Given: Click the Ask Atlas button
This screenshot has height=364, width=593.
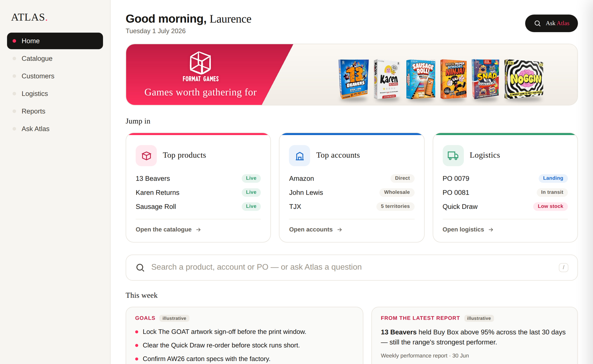Looking at the screenshot, I should 551,23.
